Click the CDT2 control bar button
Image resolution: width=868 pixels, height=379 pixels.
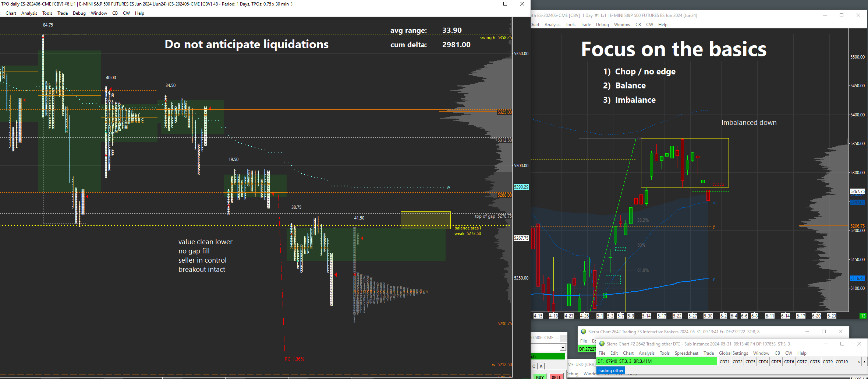[x=737, y=362]
